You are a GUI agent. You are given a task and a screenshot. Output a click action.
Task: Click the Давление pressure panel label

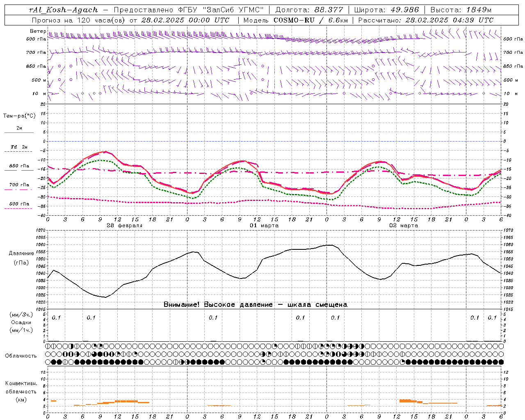point(21,253)
